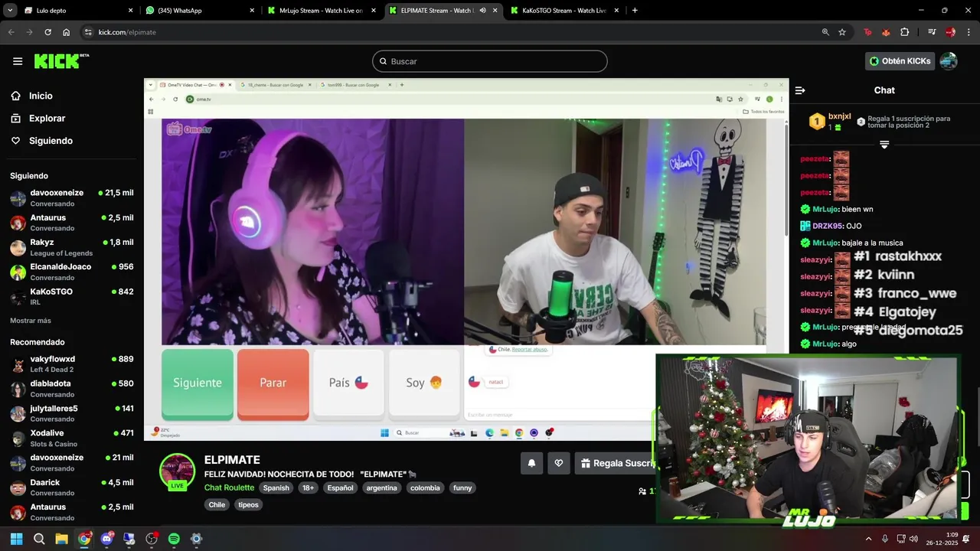
Task: Open OBS Studio from the taskbar
Action: [152, 539]
